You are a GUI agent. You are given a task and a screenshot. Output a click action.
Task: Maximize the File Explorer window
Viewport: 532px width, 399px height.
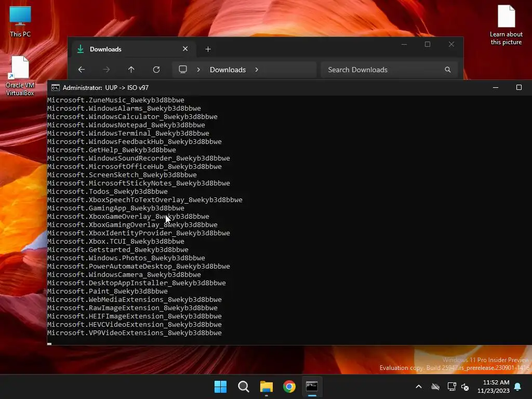pos(428,44)
